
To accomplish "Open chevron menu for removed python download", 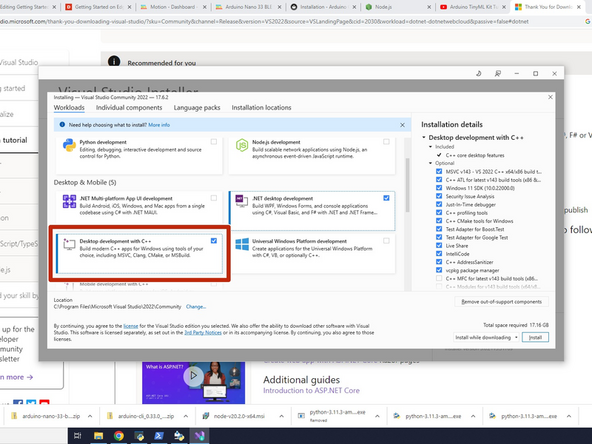I will (x=377, y=416).
